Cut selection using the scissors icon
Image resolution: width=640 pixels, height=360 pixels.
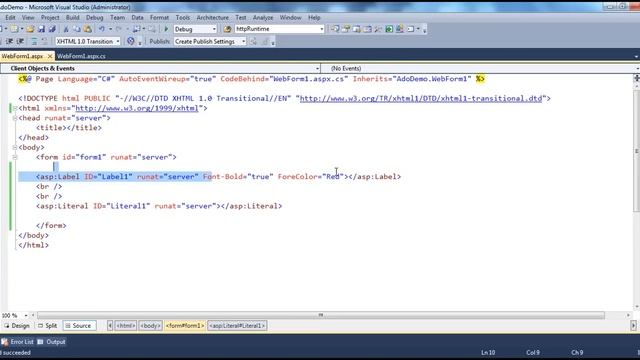click(x=66, y=29)
